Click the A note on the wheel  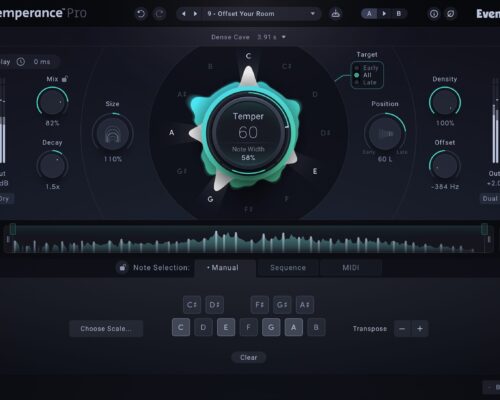point(171,133)
